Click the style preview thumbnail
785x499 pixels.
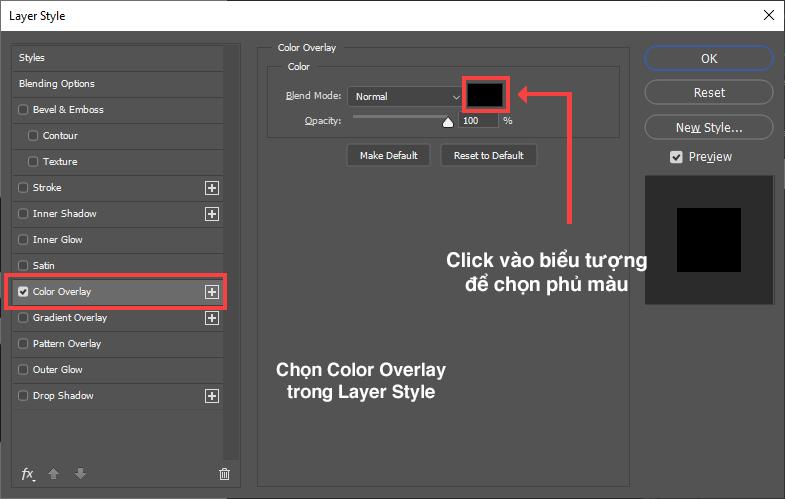point(709,240)
